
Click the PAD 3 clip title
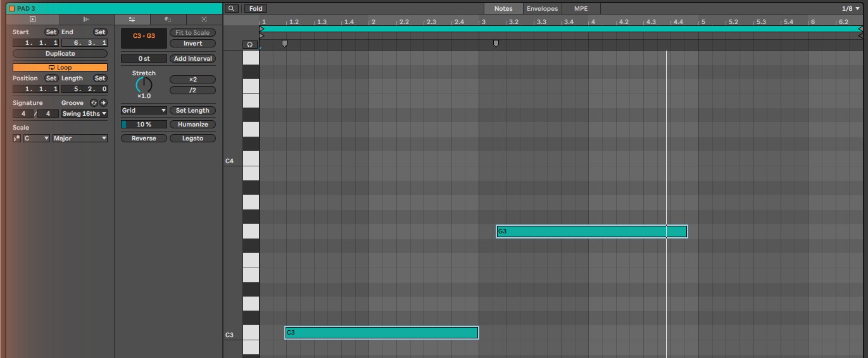coord(27,9)
